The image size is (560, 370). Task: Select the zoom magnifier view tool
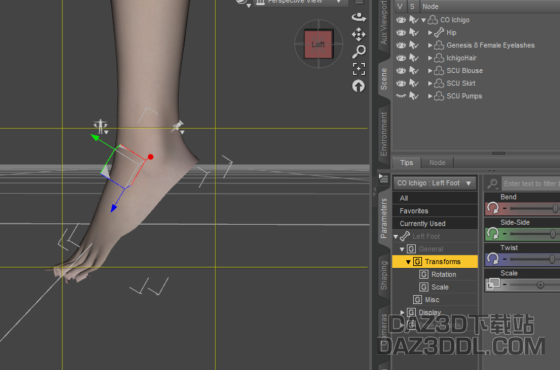[359, 51]
